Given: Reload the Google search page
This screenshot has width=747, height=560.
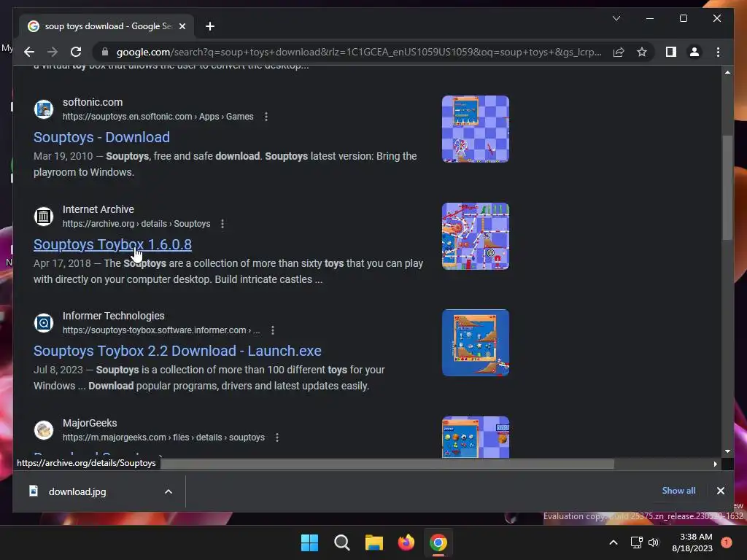Looking at the screenshot, I should 76,52.
